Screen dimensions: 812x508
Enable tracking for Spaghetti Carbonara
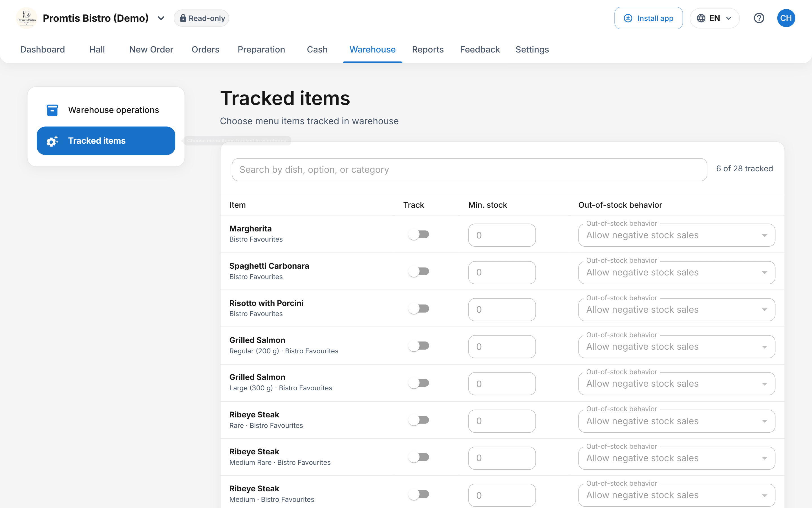(x=419, y=271)
